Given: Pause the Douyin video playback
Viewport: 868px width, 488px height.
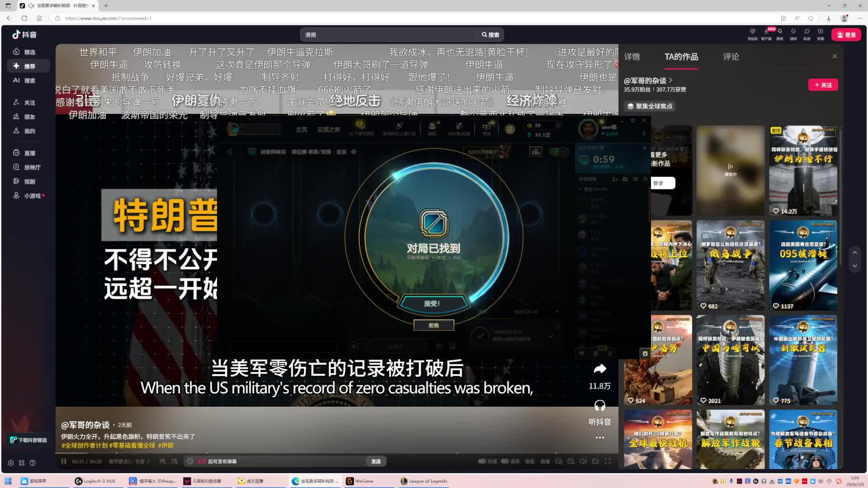Looking at the screenshot, I should [x=64, y=461].
